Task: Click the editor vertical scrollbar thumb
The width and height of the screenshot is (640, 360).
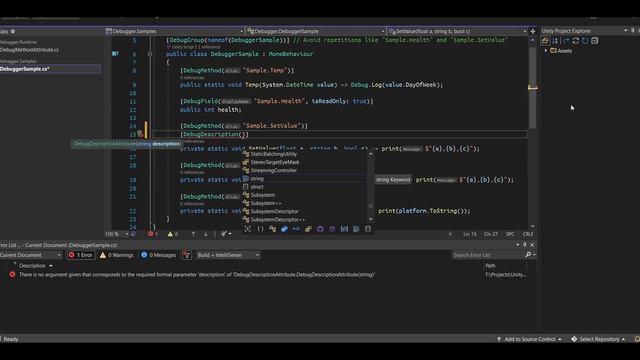Action: point(533,88)
